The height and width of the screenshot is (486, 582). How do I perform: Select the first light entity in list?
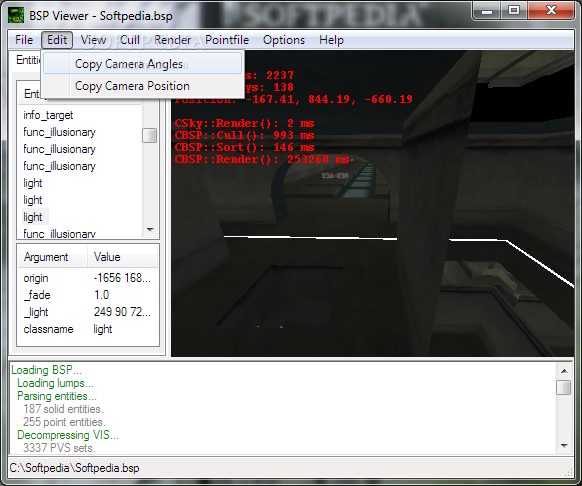[x=33, y=183]
